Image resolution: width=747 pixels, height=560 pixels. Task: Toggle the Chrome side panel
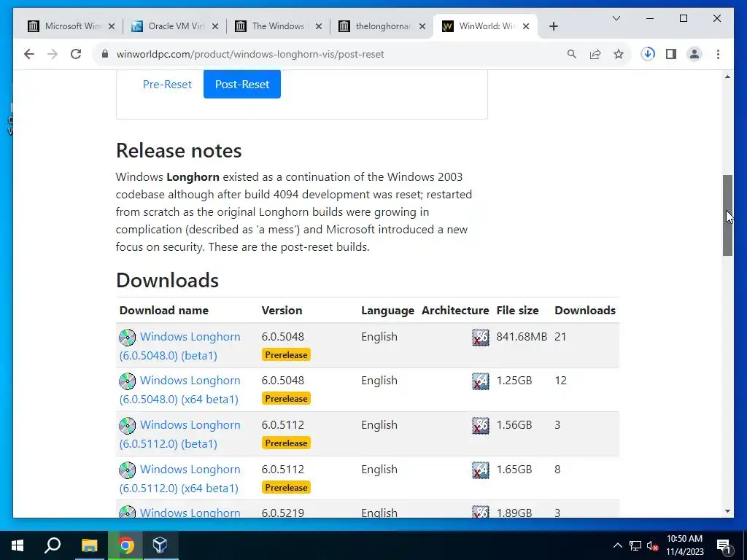click(x=671, y=54)
